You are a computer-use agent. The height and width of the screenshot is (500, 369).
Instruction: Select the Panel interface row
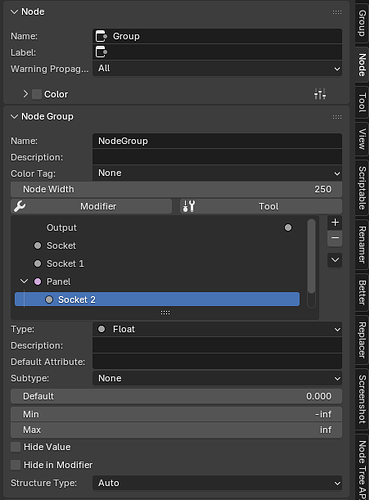click(x=157, y=282)
